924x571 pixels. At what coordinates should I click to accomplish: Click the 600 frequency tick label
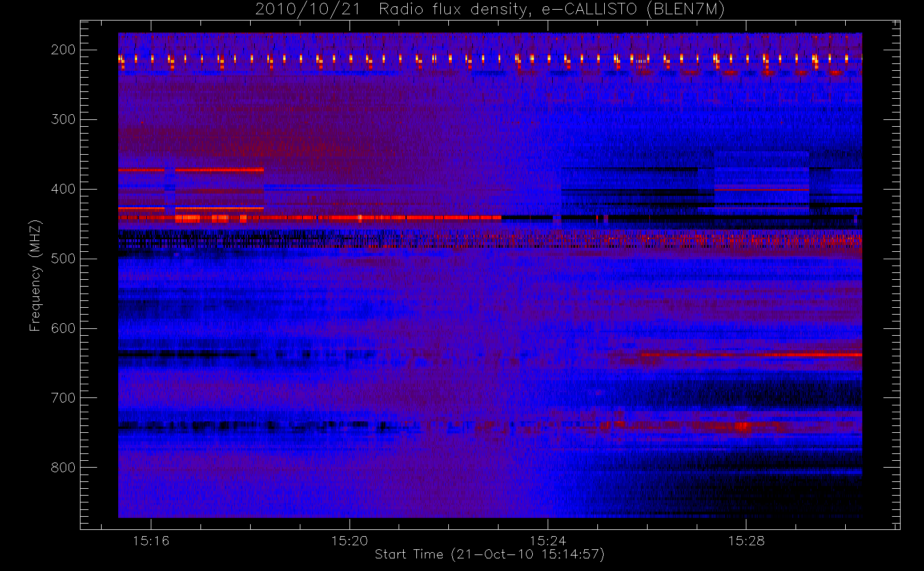tap(63, 328)
